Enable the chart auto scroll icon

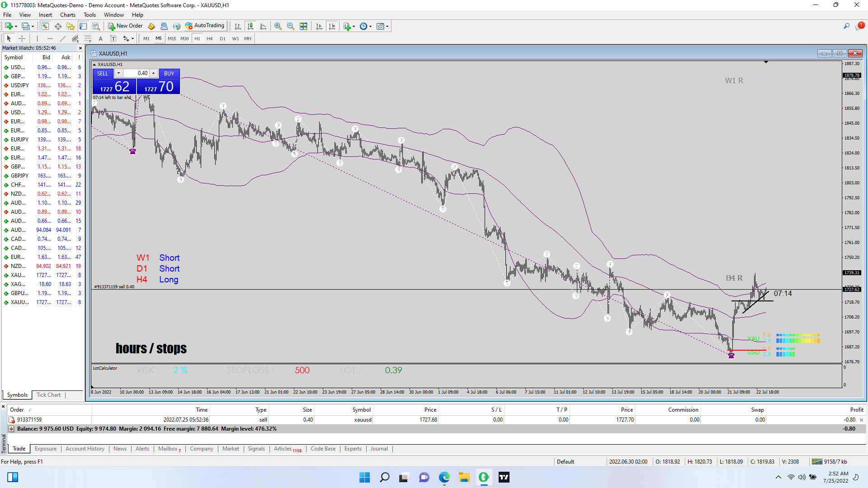pos(319,26)
